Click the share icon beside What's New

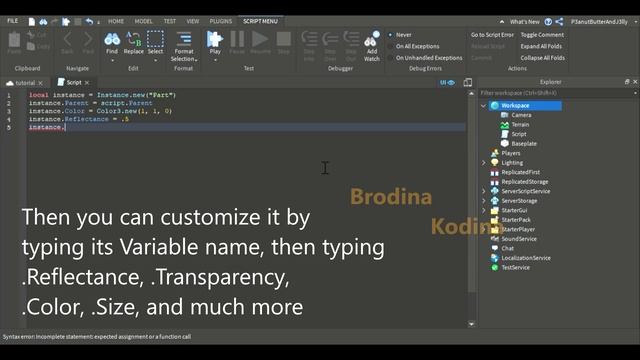(x=559, y=22)
